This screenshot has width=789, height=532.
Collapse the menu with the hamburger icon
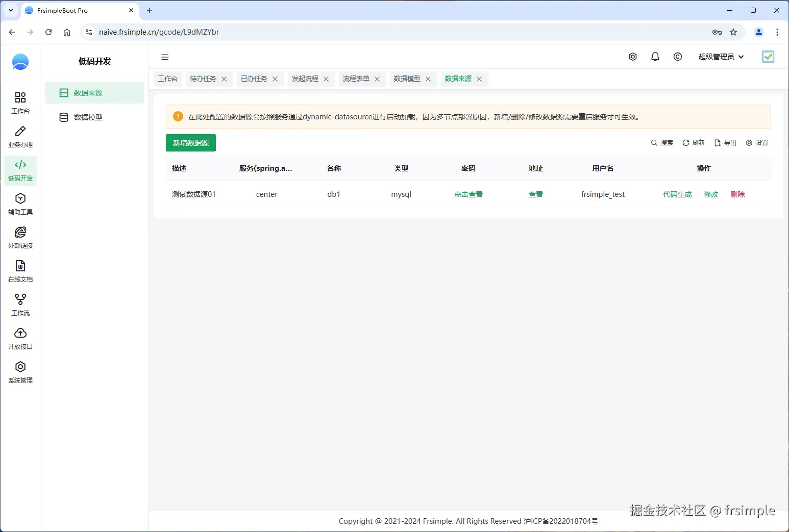164,57
